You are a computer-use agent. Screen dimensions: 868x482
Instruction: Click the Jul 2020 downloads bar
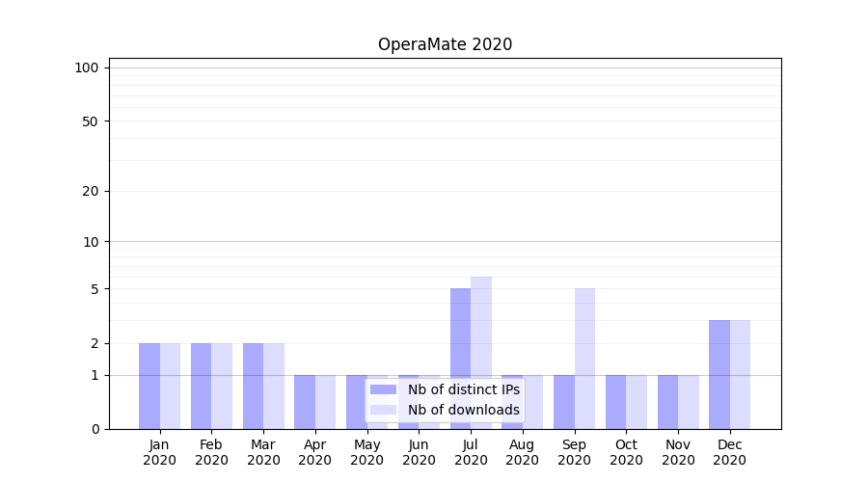(x=481, y=353)
